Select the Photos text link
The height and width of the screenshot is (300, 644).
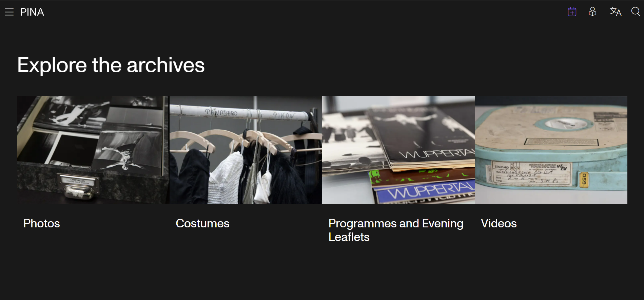(x=41, y=223)
